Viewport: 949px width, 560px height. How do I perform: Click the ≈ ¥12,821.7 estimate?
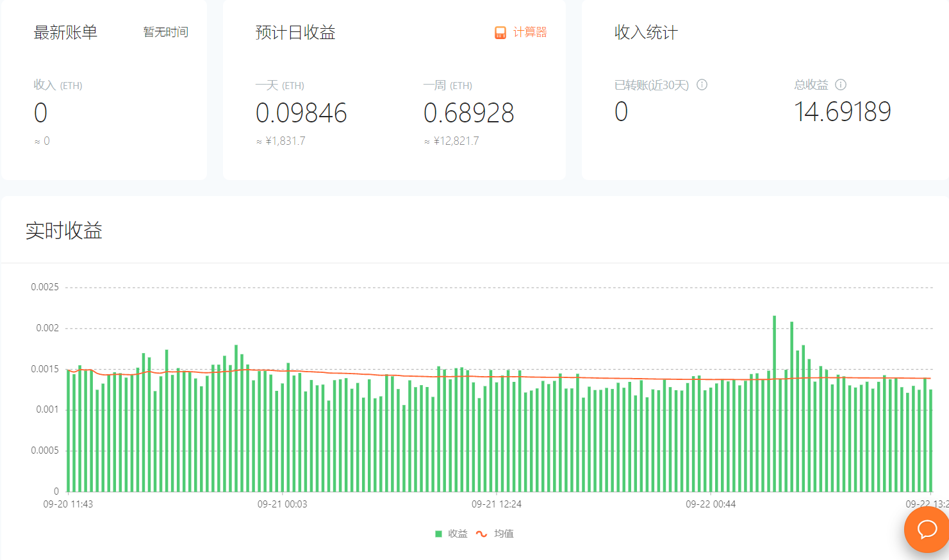click(451, 141)
